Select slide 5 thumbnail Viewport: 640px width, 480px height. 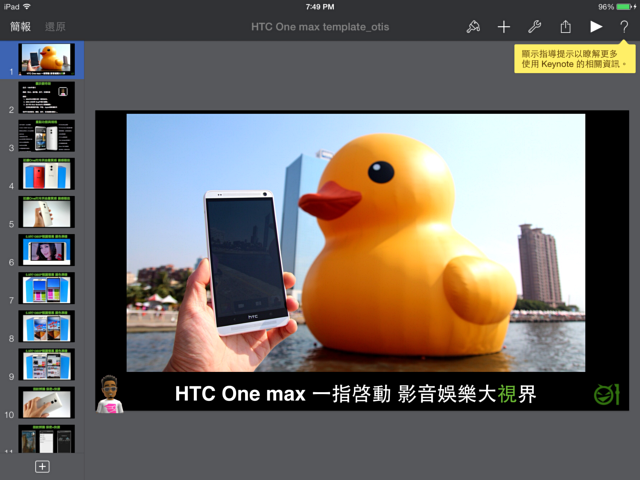coord(47,212)
